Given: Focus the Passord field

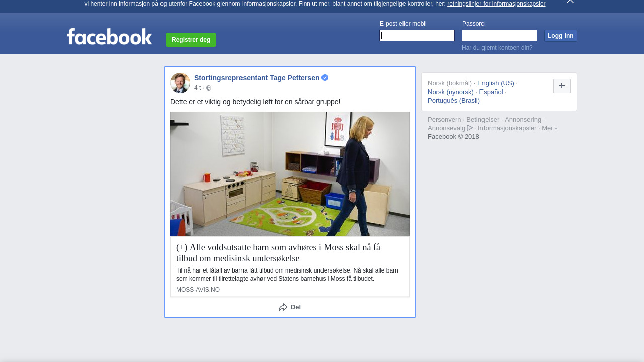Looking at the screenshot, I should pyautogui.click(x=500, y=35).
